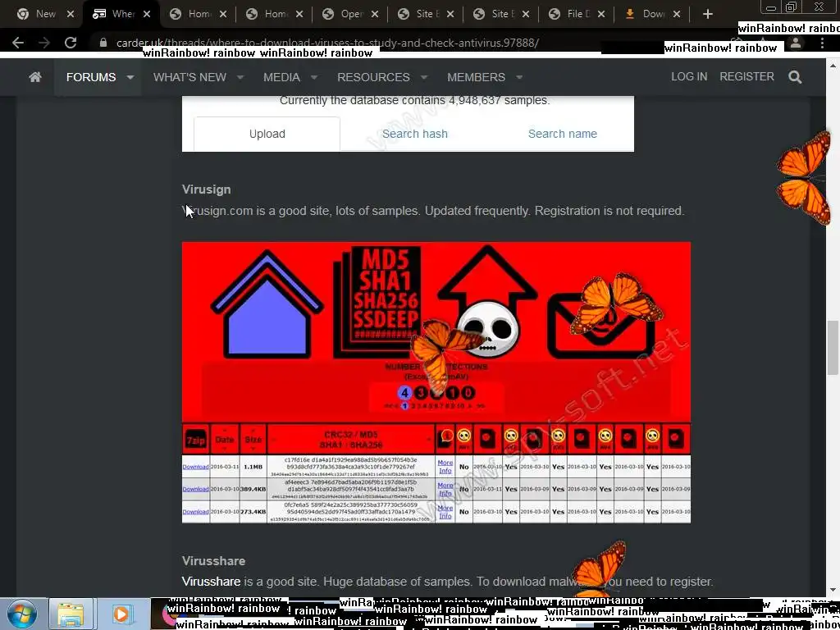
Task: Open Chrome's three-dot menu
Action: tap(822, 43)
